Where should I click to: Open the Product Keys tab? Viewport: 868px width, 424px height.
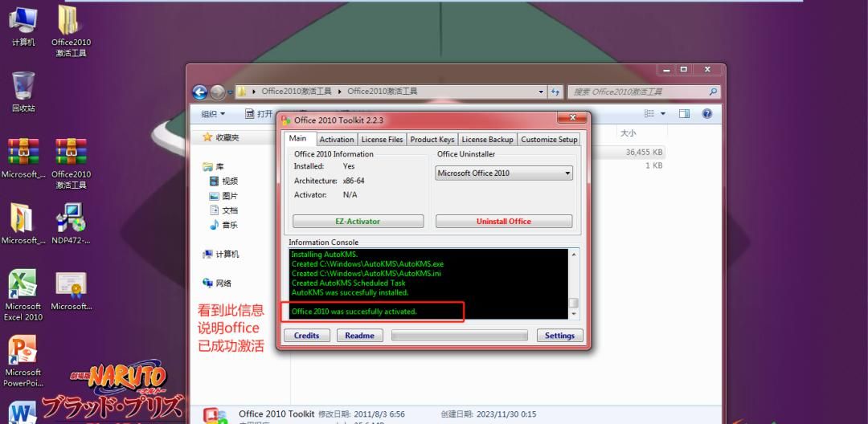(432, 139)
